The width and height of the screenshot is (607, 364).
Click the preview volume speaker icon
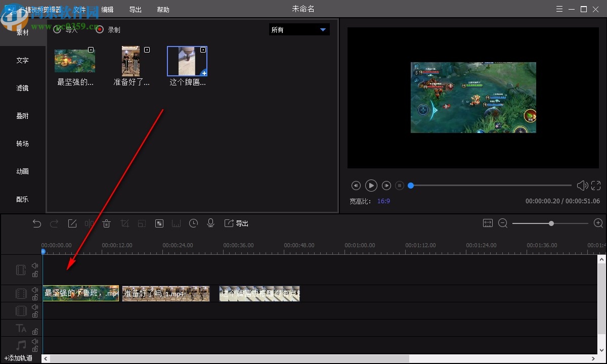(x=582, y=186)
